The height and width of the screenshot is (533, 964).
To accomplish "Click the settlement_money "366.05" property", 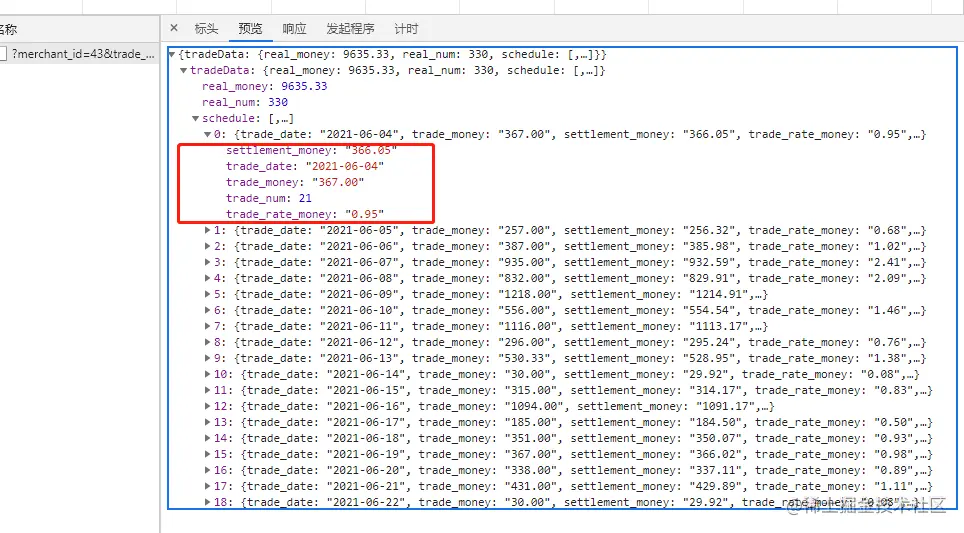I will point(311,150).
